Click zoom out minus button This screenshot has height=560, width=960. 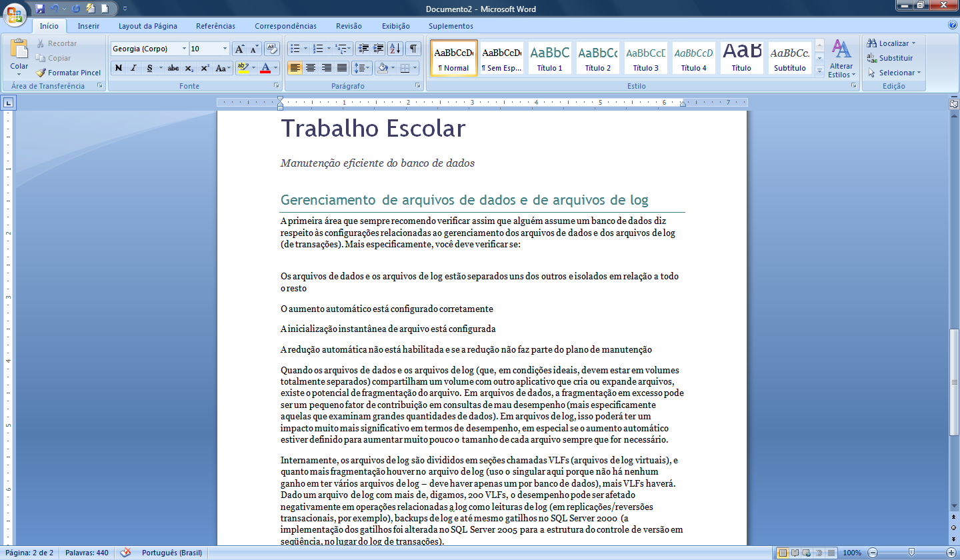pyautogui.click(x=873, y=553)
